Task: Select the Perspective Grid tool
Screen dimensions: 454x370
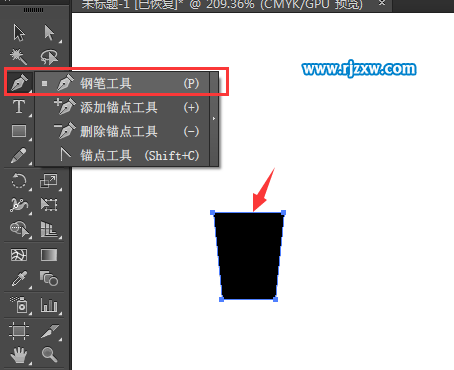Action: 49,229
